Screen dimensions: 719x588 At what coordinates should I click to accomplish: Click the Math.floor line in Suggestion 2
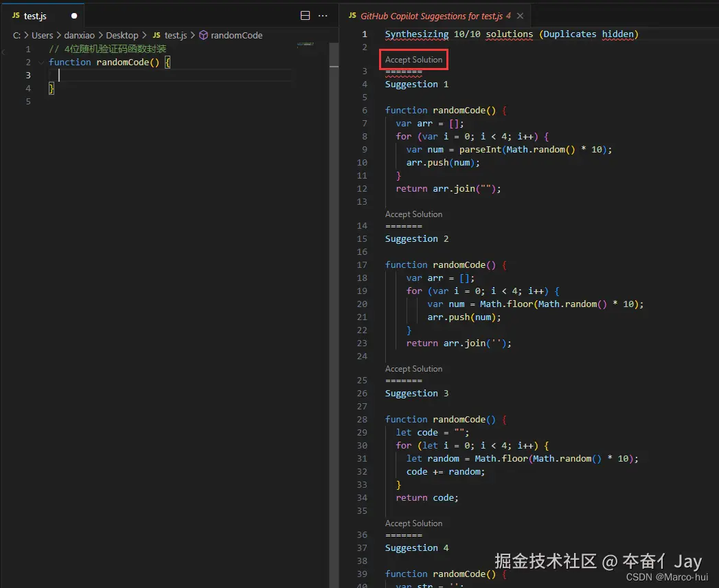(536, 304)
